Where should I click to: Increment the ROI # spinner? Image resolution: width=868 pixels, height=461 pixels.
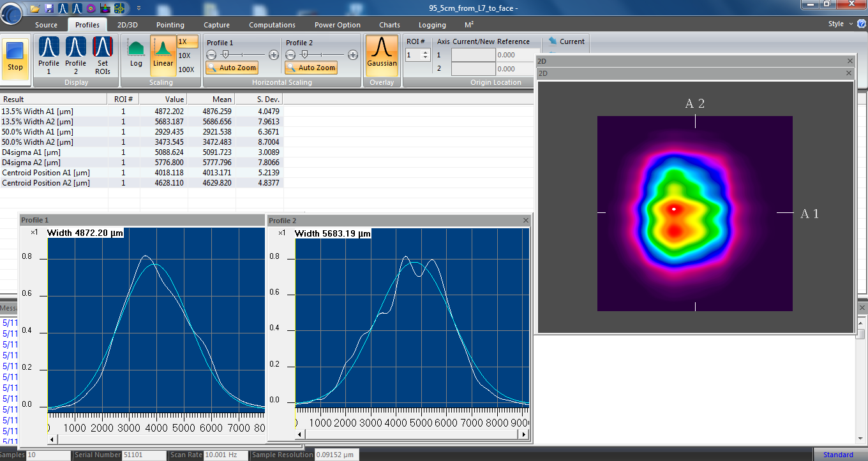[x=426, y=53]
